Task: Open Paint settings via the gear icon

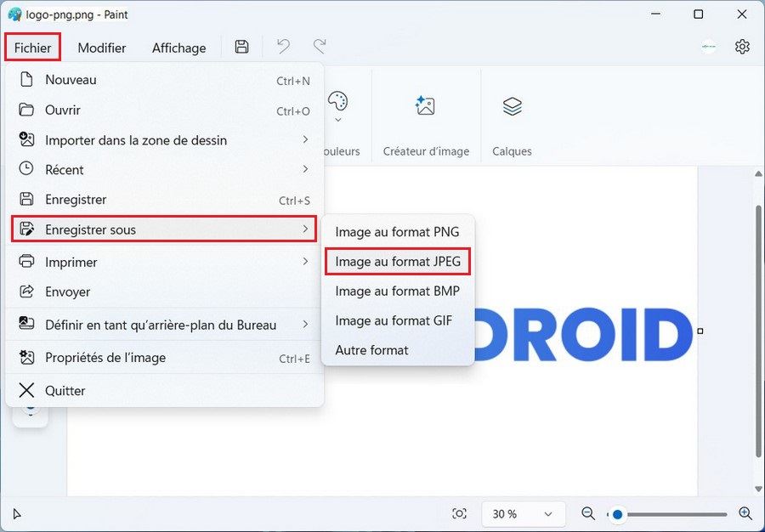Action: tap(742, 47)
